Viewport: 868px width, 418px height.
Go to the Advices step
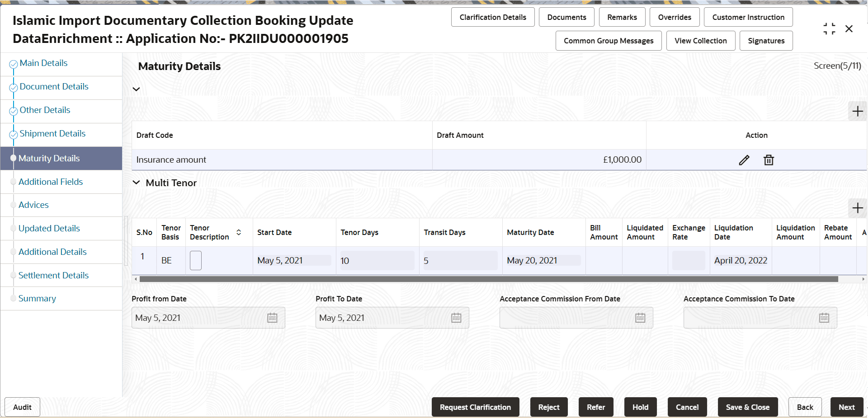click(33, 205)
